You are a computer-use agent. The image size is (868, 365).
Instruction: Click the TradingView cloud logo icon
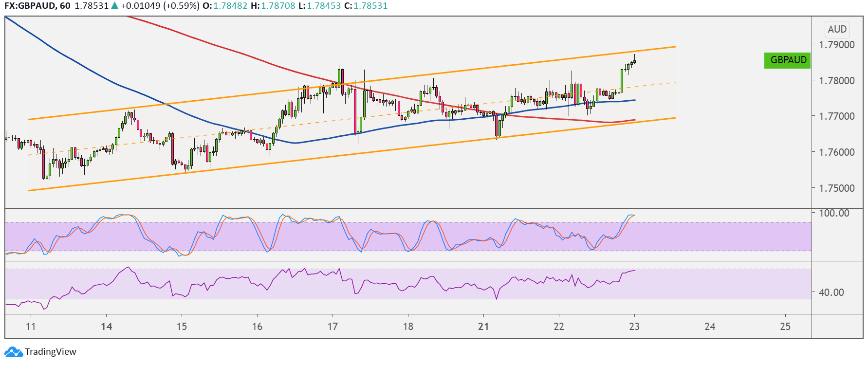tap(13, 351)
